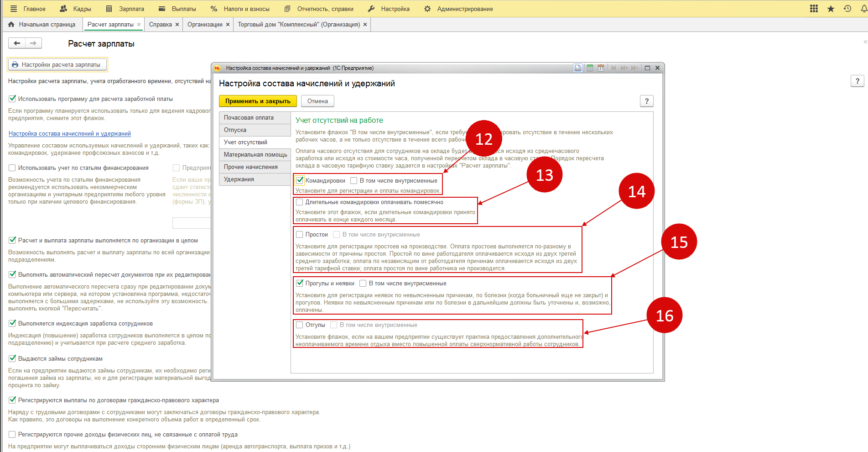Select the Материальная помощь section
The height and width of the screenshot is (452, 868).
[255, 155]
